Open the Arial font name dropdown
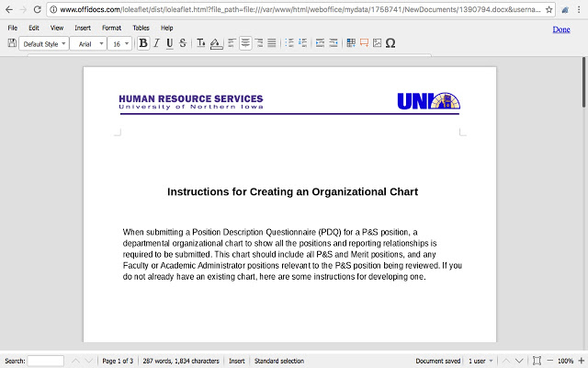Screen dimensions: 588x368 tap(88, 44)
